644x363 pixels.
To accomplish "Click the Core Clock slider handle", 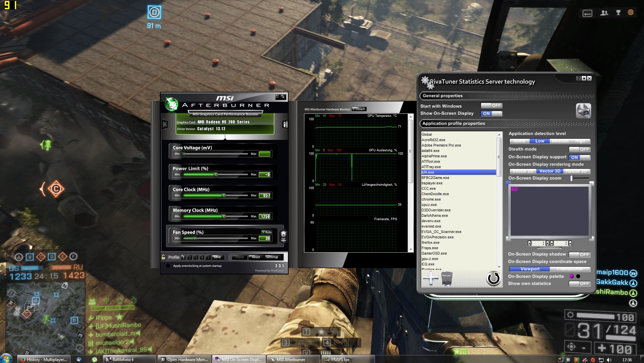I will click(223, 196).
